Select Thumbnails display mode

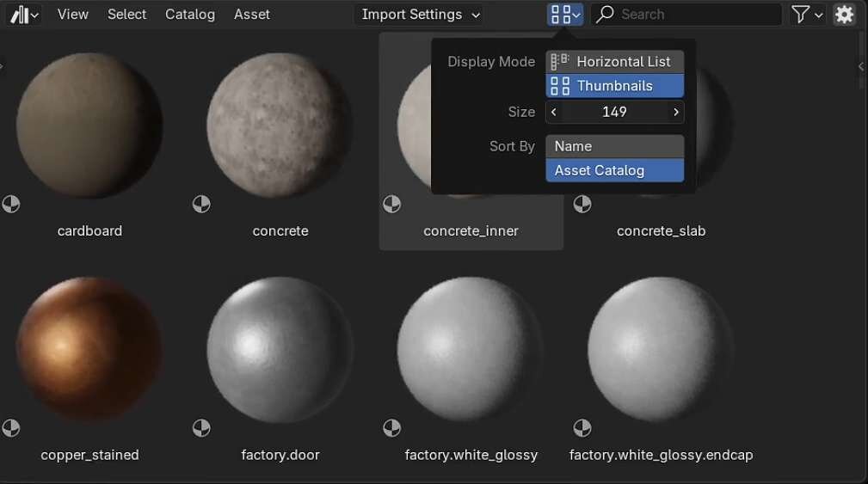614,86
